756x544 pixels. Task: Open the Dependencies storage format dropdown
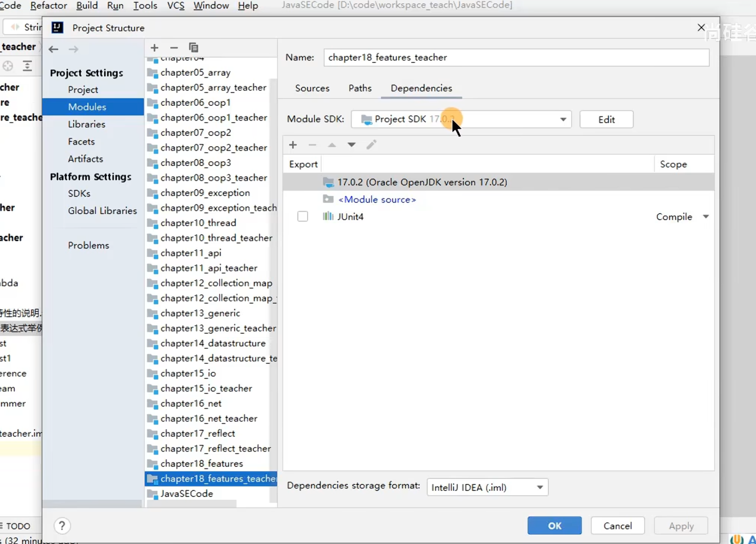click(x=488, y=487)
